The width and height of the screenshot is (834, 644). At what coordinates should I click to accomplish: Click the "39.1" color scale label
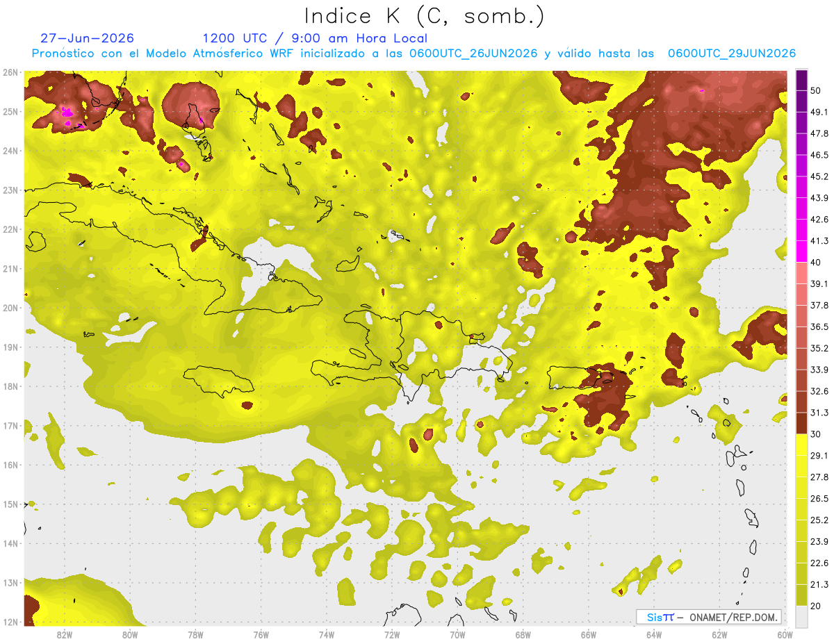point(819,283)
